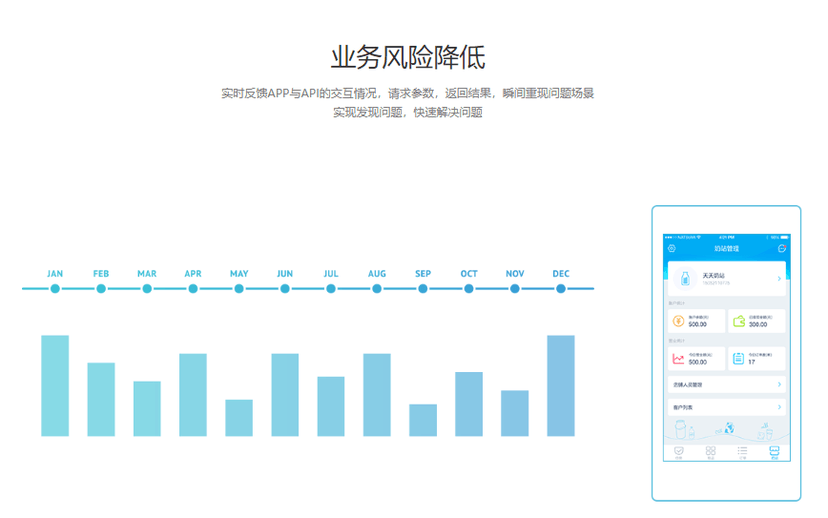Click the 业务风险降低 heading
The image size is (828, 518).
(x=408, y=57)
